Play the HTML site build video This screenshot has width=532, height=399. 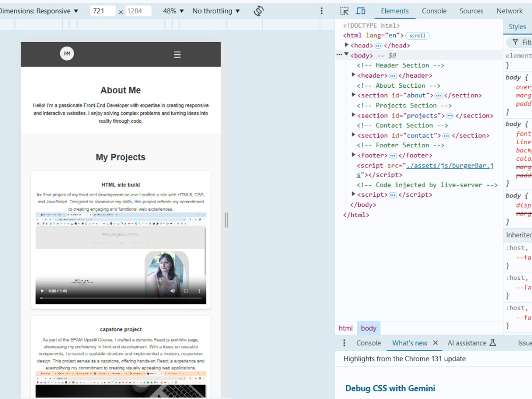(x=43, y=291)
